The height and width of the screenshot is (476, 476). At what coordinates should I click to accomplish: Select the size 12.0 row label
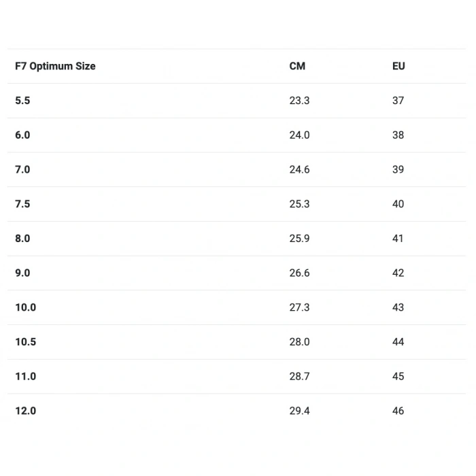[x=25, y=411]
